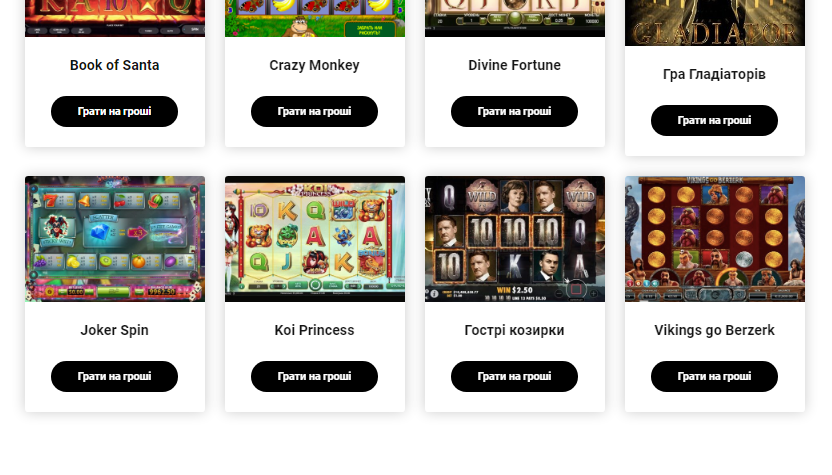Click 'Грати на гроші' under Vikings go Berzerk
Image resolution: width=832 pixels, height=475 pixels.
click(715, 377)
